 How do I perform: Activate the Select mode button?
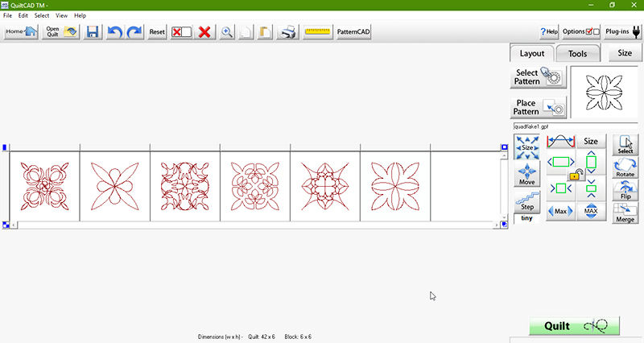[625, 145]
